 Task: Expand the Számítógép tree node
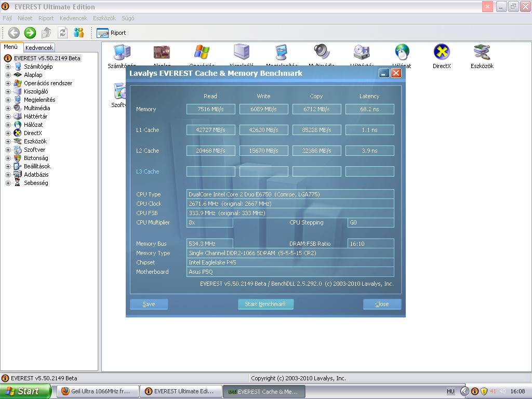tap(8, 66)
